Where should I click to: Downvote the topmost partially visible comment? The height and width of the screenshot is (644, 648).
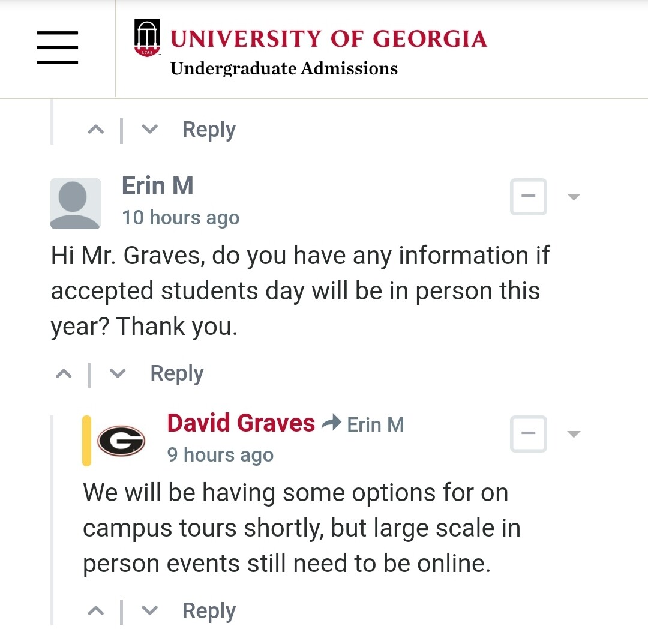click(149, 130)
